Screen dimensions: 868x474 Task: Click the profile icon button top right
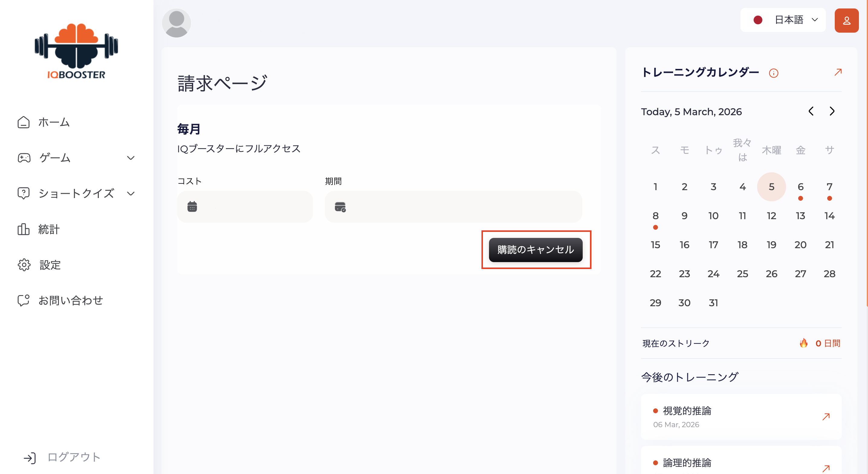pyautogui.click(x=847, y=20)
